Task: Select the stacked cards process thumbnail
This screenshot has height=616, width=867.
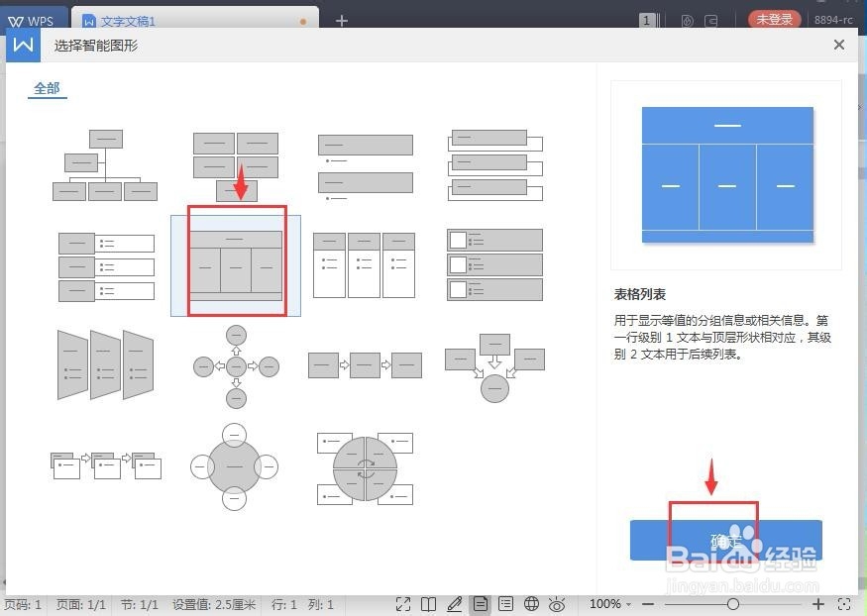Action: tap(106, 465)
